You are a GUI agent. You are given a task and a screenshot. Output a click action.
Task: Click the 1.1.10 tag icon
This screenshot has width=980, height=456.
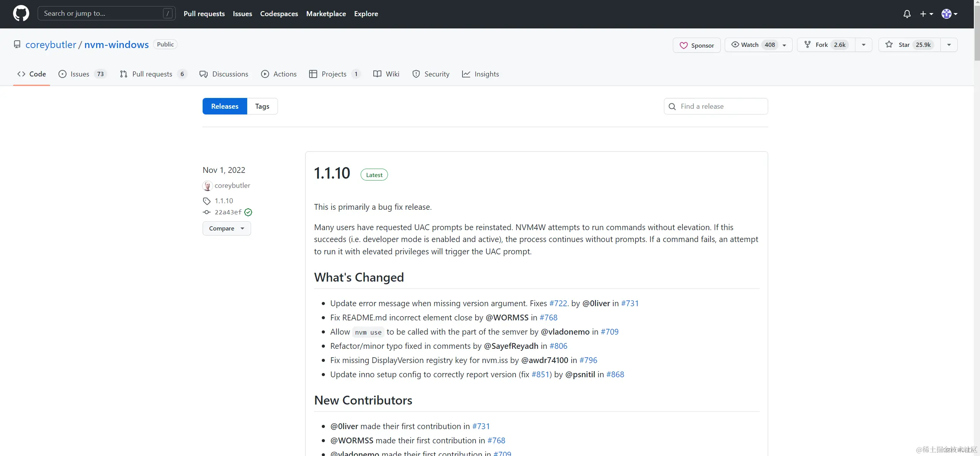tap(207, 201)
